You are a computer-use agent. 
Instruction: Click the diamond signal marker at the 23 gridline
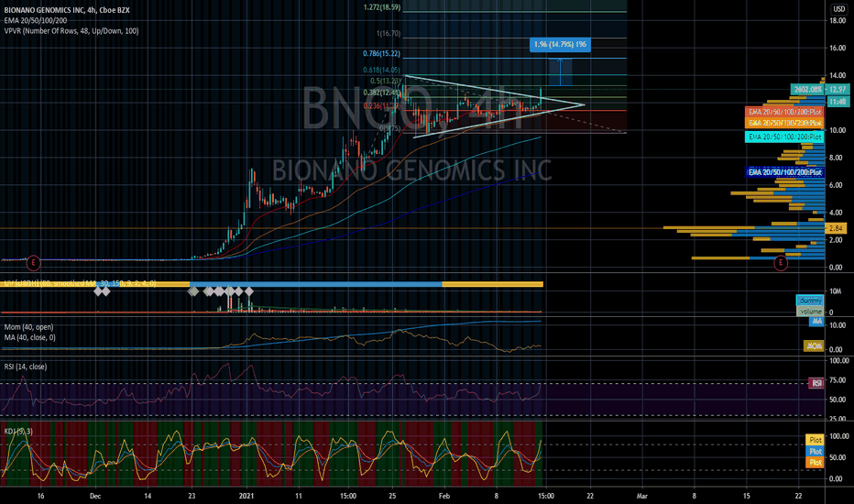(x=192, y=291)
